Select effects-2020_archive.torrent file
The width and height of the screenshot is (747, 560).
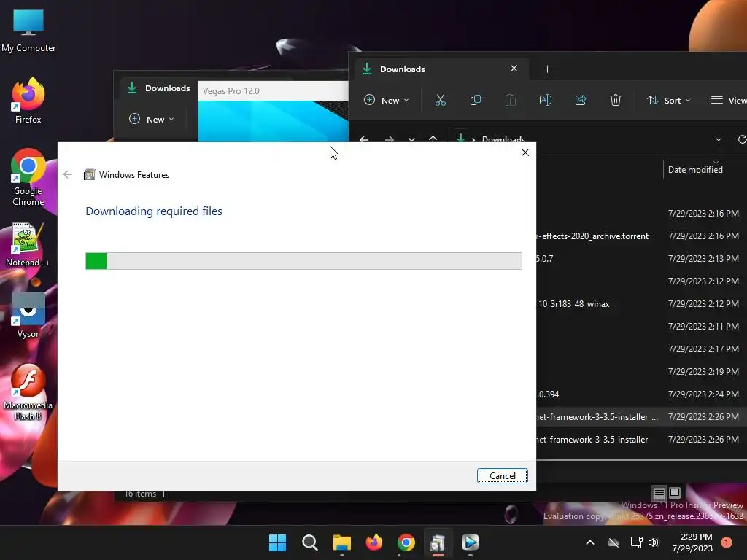click(592, 236)
